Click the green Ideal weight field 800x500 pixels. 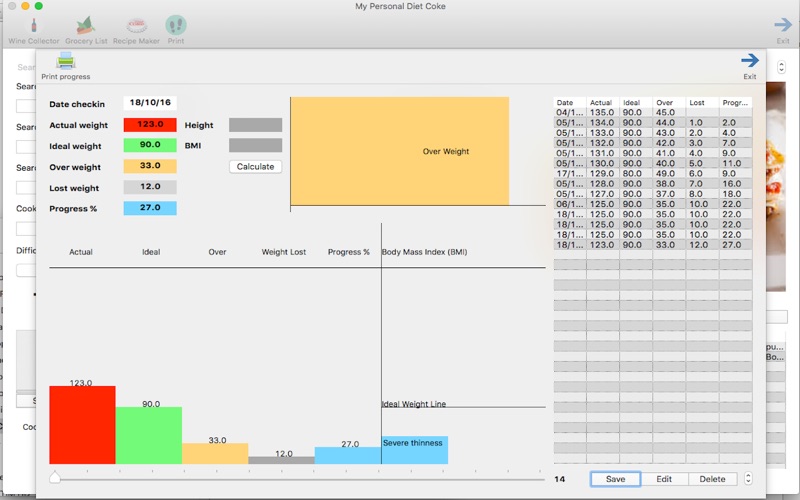pyautogui.click(x=150, y=145)
